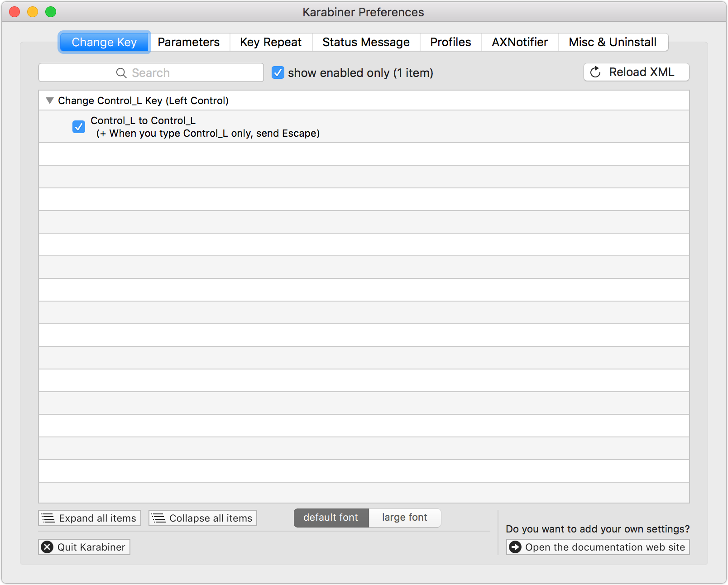Open the Parameters tab
Image resolution: width=728 pixels, height=585 pixels.
pos(189,42)
